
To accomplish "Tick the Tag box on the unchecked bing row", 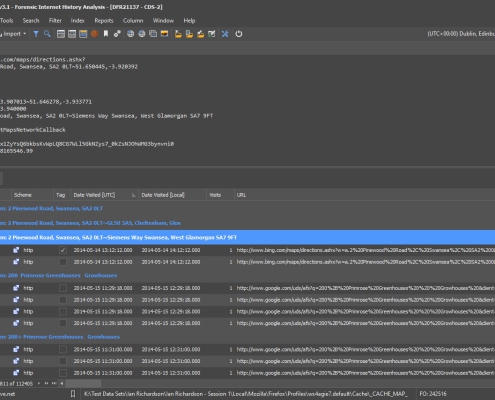I will [x=63, y=262].
